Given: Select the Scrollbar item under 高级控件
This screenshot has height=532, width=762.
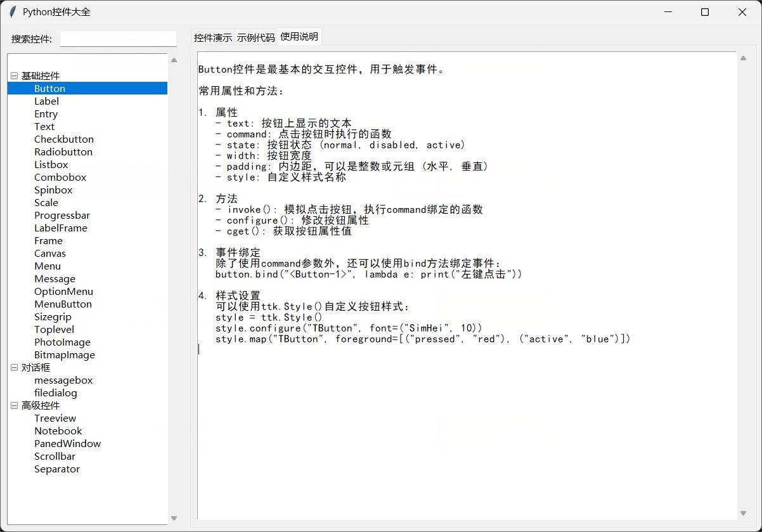Looking at the screenshot, I should (55, 456).
